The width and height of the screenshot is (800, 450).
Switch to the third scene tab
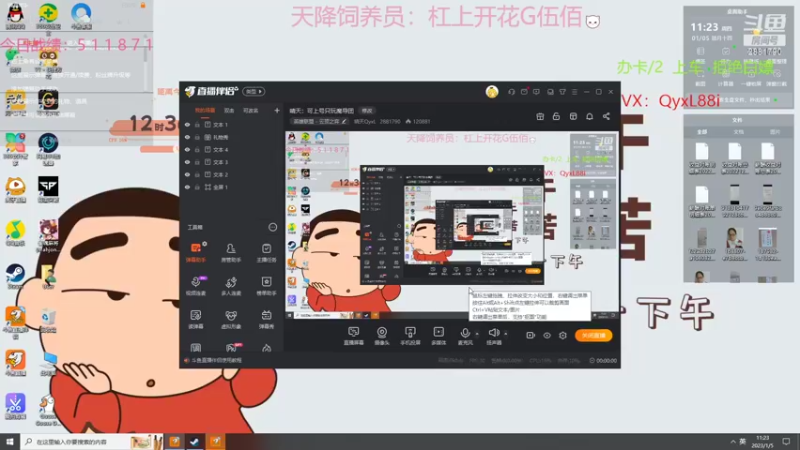[251, 110]
